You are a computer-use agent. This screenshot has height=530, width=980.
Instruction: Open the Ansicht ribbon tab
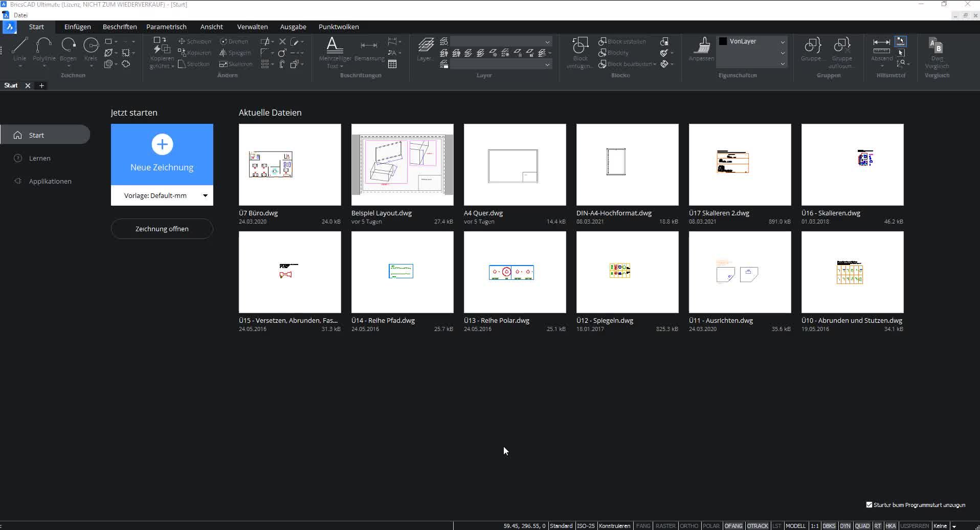(x=212, y=27)
